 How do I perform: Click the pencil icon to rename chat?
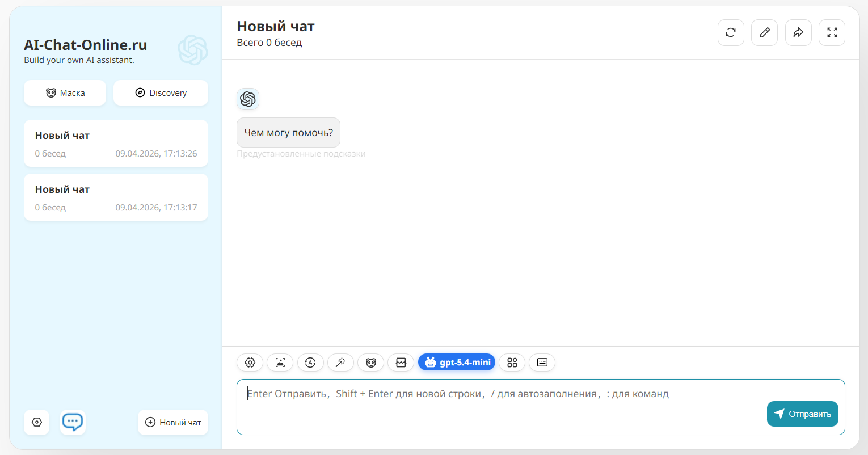(x=764, y=32)
